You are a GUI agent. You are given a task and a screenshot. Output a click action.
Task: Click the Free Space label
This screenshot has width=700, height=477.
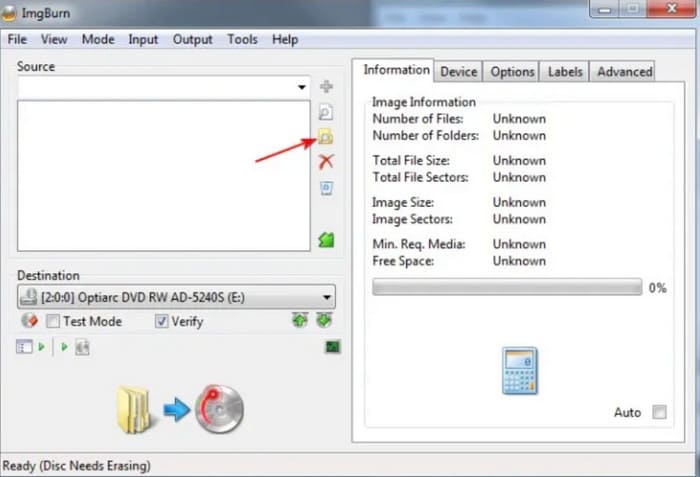[x=403, y=261]
